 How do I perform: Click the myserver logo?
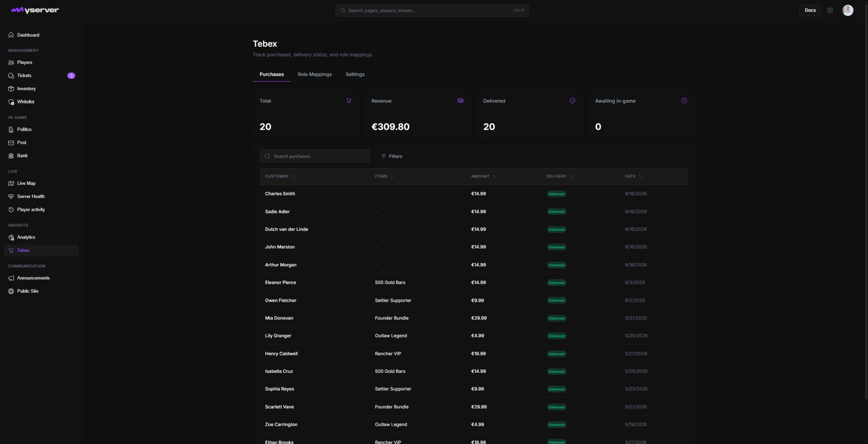35,10
